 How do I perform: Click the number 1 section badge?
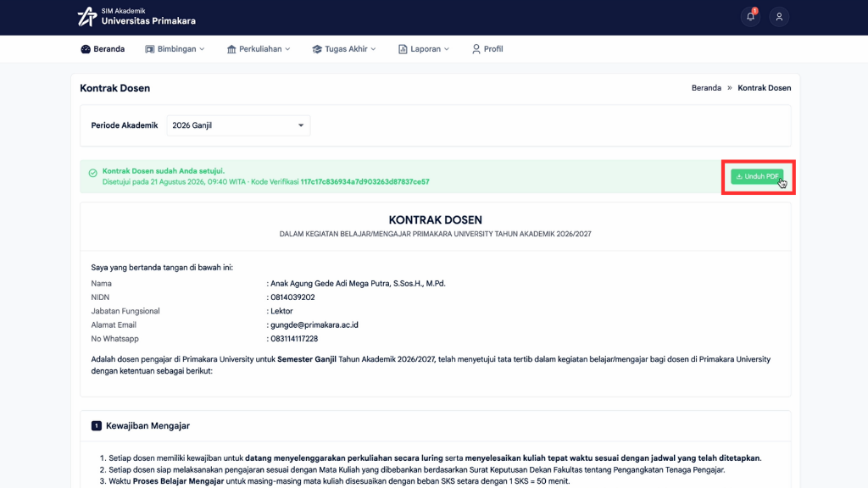point(97,425)
